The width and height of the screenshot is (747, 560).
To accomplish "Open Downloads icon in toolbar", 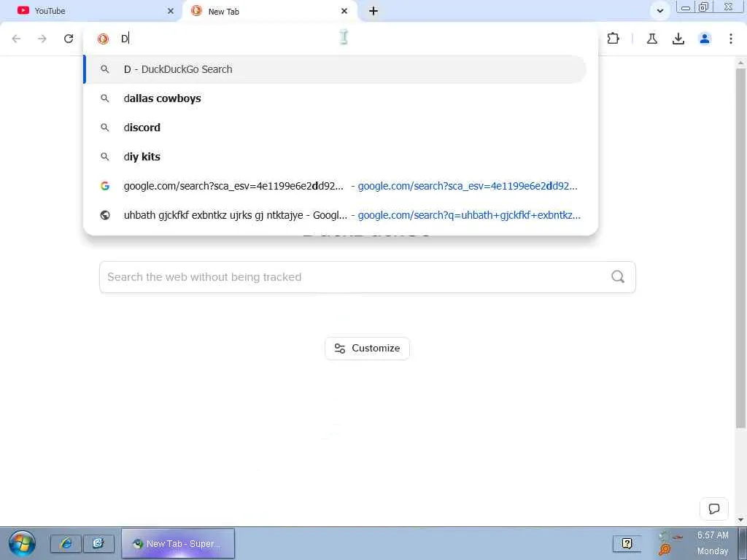I will (678, 39).
